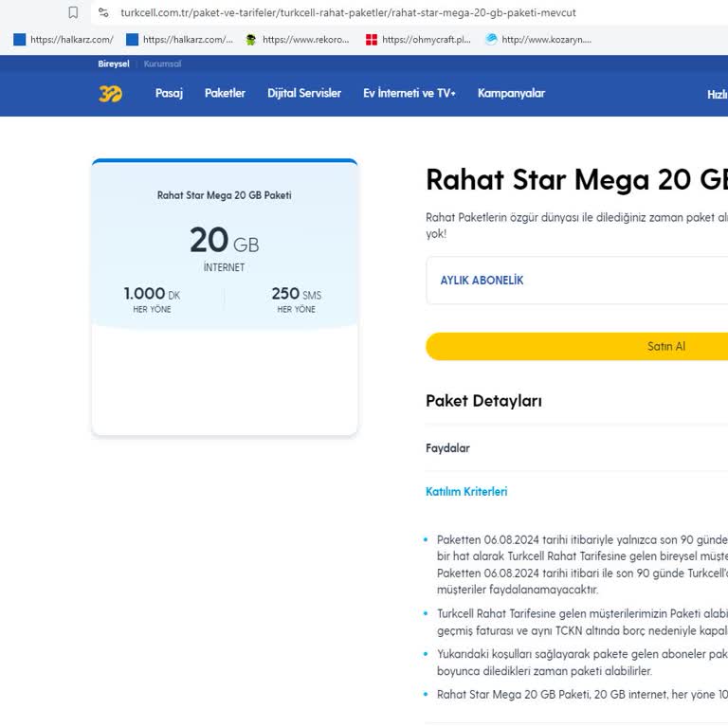Click the Hızlı item in navigation bar
728x728 pixels.
tap(718, 95)
